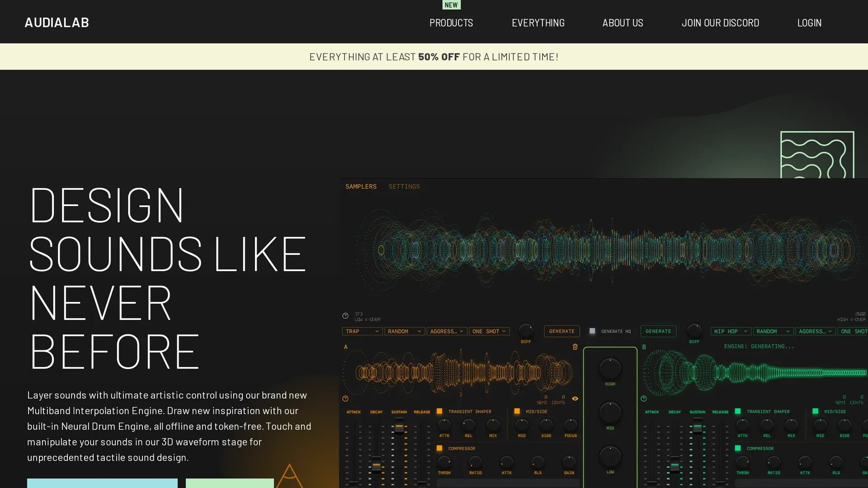Click sampler B DECAY fader handle

click(x=675, y=466)
